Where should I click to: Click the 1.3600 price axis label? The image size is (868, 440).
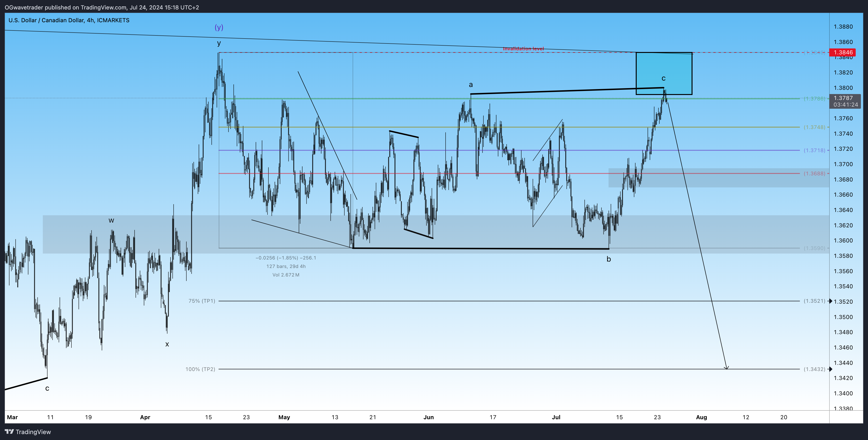(x=843, y=241)
